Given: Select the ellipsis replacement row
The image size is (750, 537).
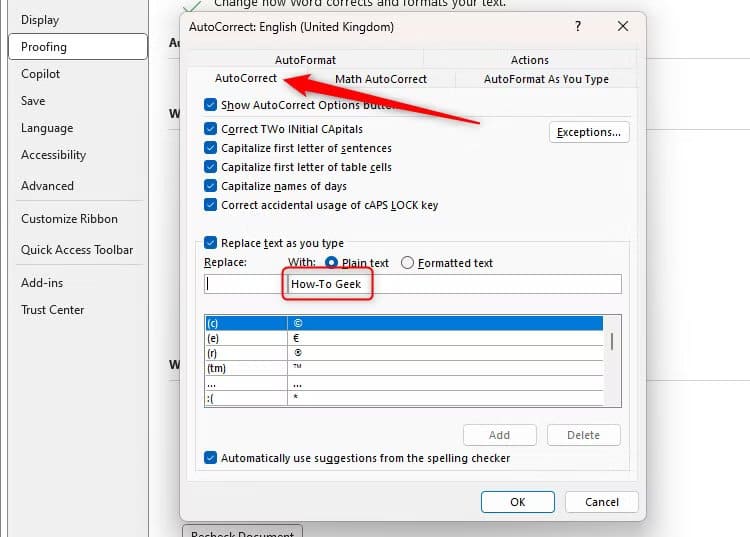Looking at the screenshot, I should [404, 383].
